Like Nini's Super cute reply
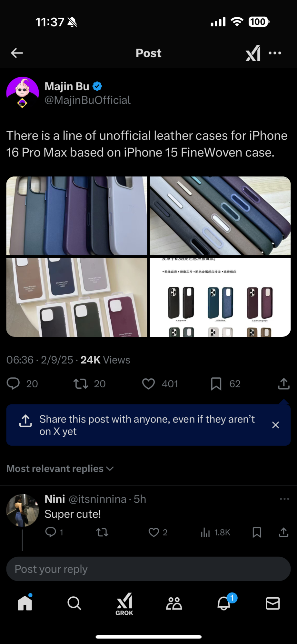The height and width of the screenshot is (644, 297). click(153, 532)
